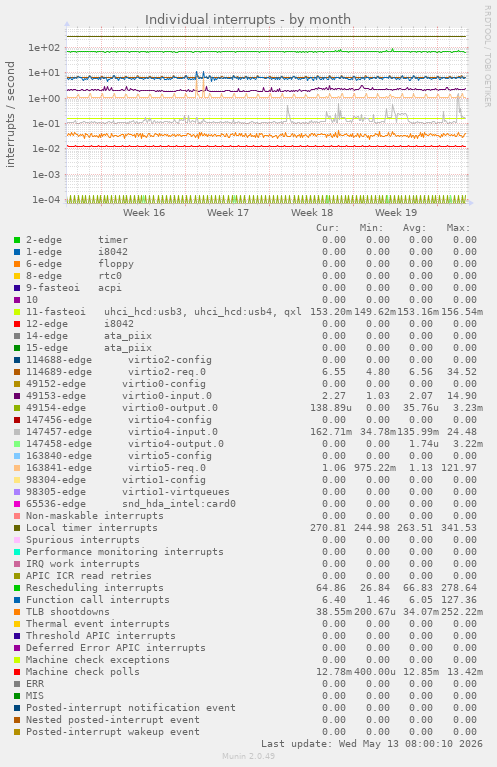Click the yellow-green 11-fasteoi legend swatch
The image size is (497, 767).
17,312
